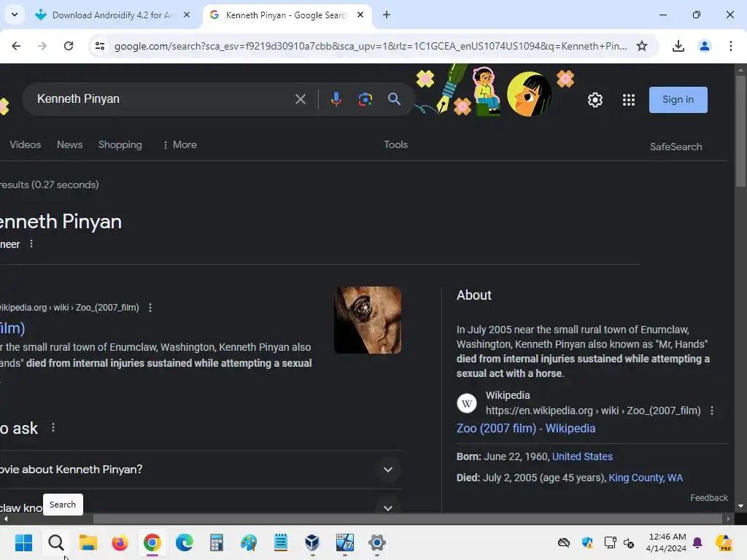The height and width of the screenshot is (560, 747).
Task: Open the Windows Start menu
Action: coord(24,542)
